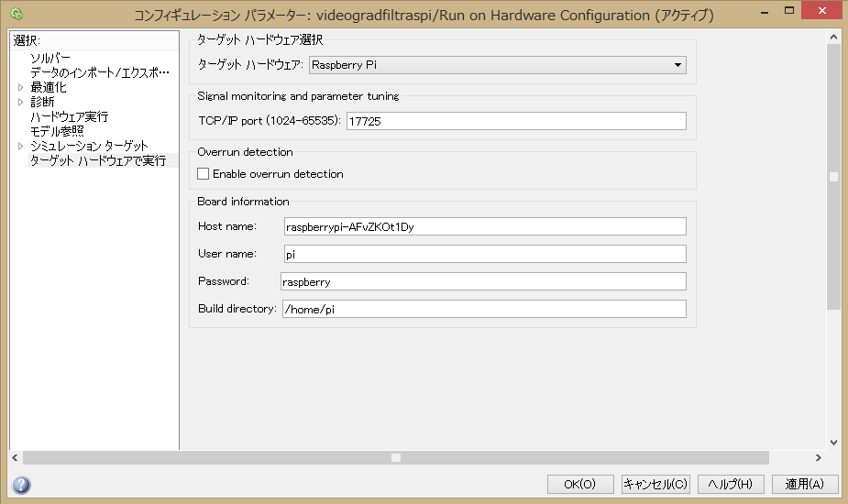Click the vertical scrollbar down arrow

tap(833, 442)
